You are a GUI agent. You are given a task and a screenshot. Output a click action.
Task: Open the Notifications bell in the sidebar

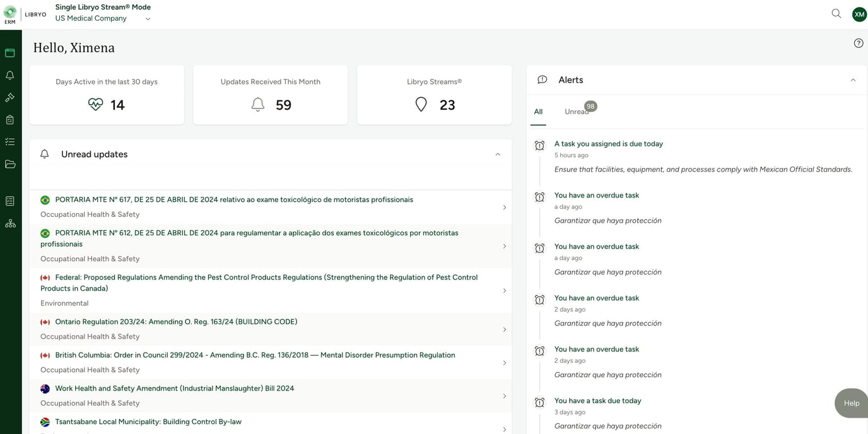pyautogui.click(x=9, y=74)
